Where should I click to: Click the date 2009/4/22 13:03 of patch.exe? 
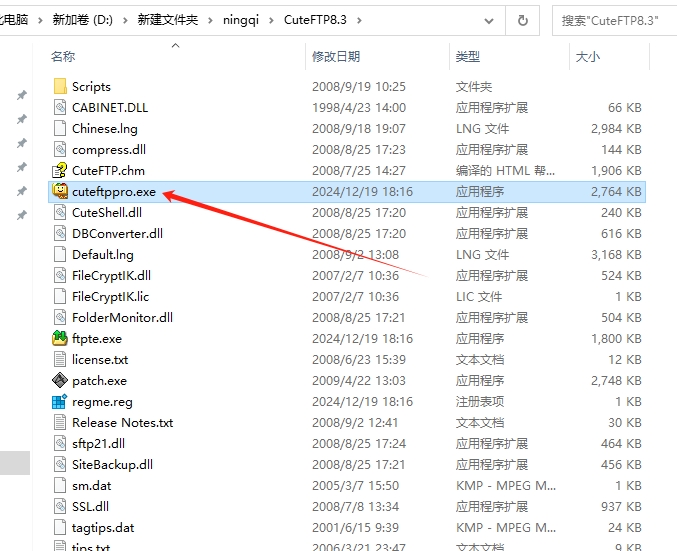click(x=359, y=381)
